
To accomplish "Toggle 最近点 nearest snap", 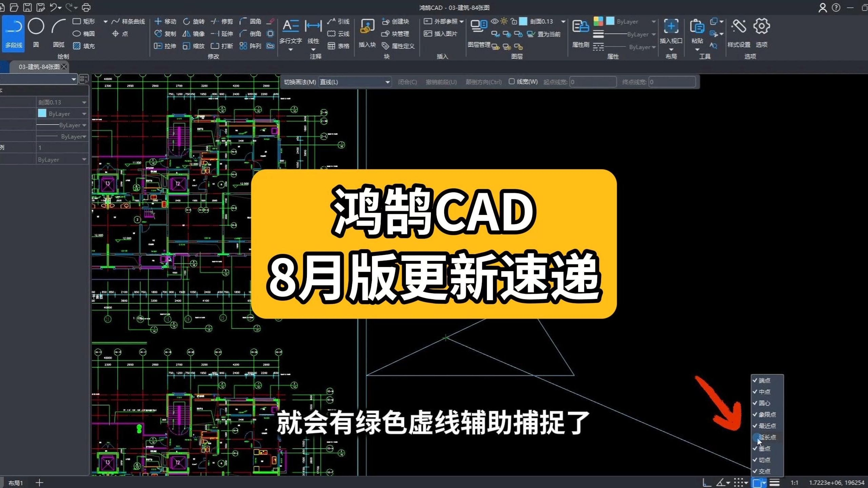I will click(767, 426).
